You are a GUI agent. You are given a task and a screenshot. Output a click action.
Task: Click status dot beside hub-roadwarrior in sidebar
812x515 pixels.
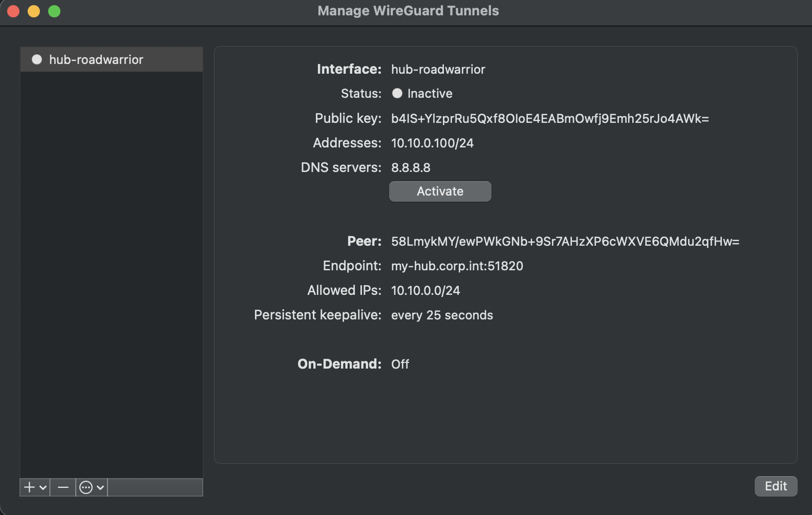(x=37, y=59)
